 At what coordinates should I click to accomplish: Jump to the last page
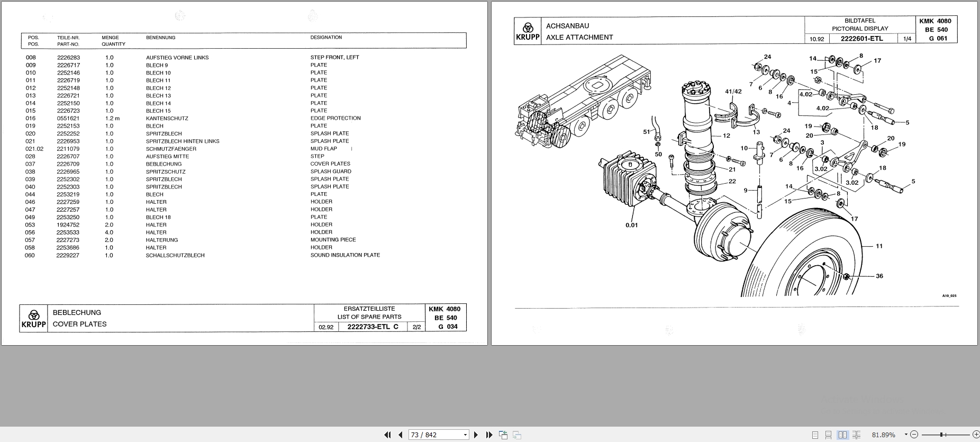point(489,435)
